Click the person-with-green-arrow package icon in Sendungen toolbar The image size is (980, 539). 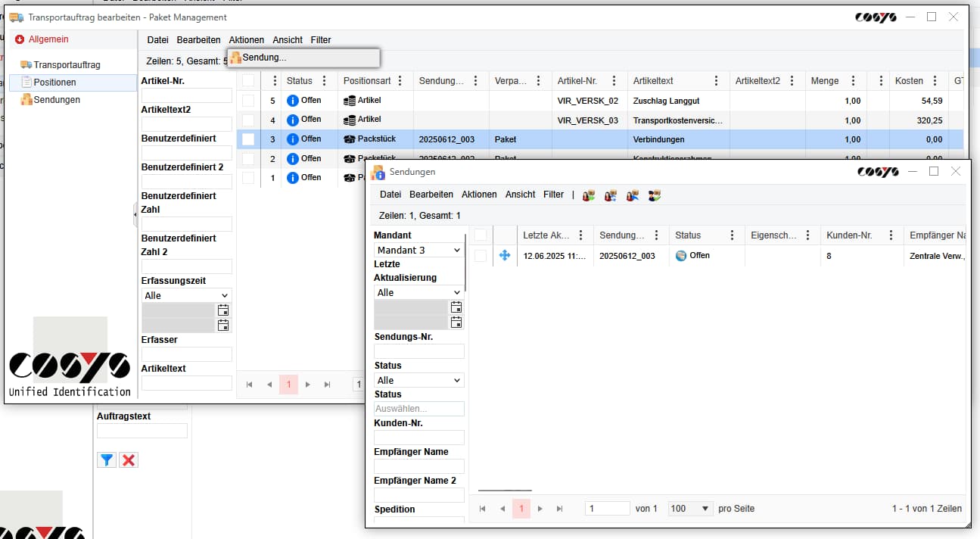[589, 195]
